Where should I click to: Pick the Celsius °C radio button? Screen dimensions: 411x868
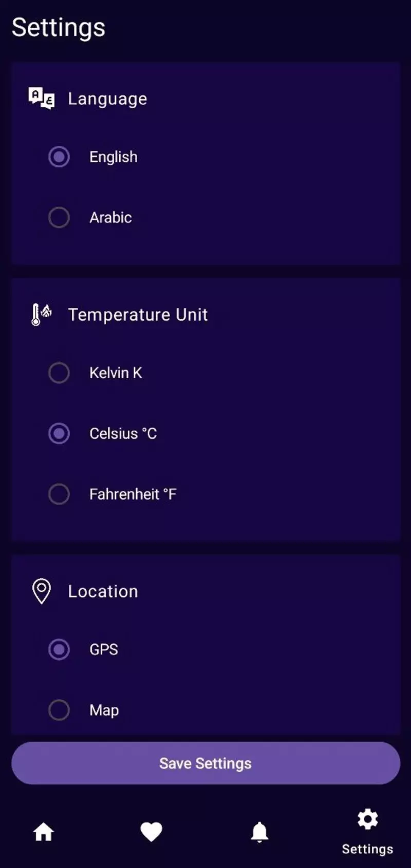[59, 434]
